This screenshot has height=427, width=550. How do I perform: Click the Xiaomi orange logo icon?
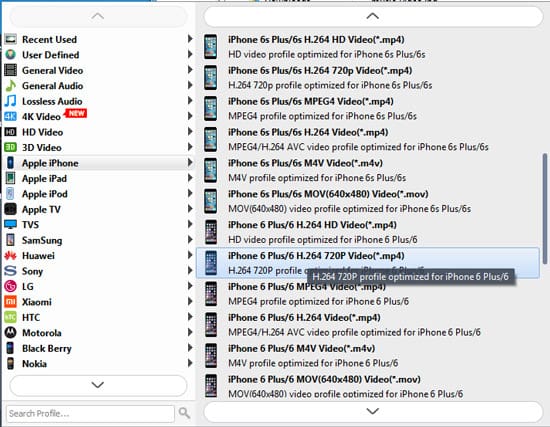click(11, 302)
